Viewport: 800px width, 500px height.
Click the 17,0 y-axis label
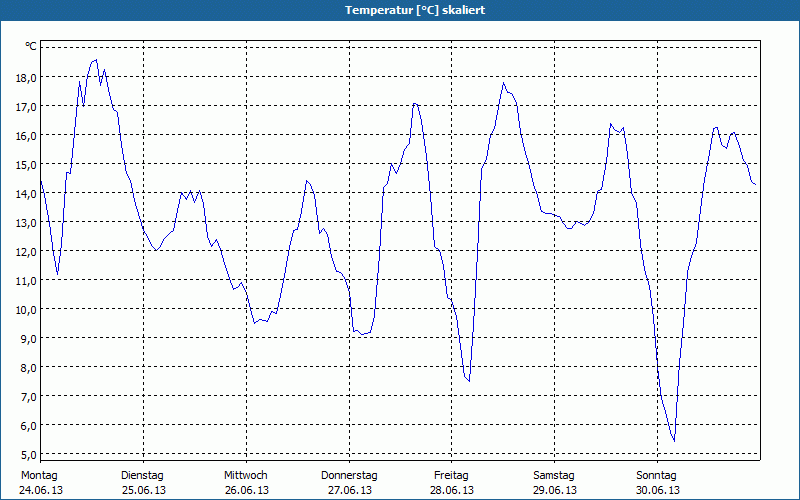27,107
